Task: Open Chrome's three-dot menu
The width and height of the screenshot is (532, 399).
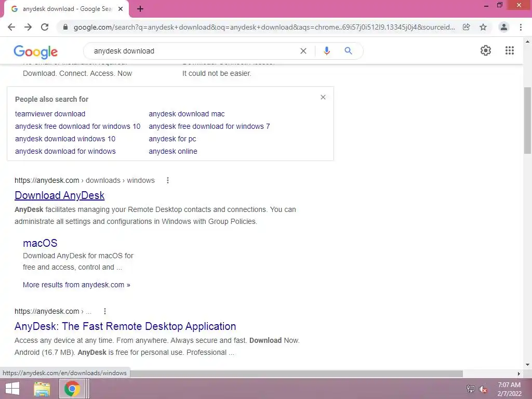Action: tap(521, 27)
